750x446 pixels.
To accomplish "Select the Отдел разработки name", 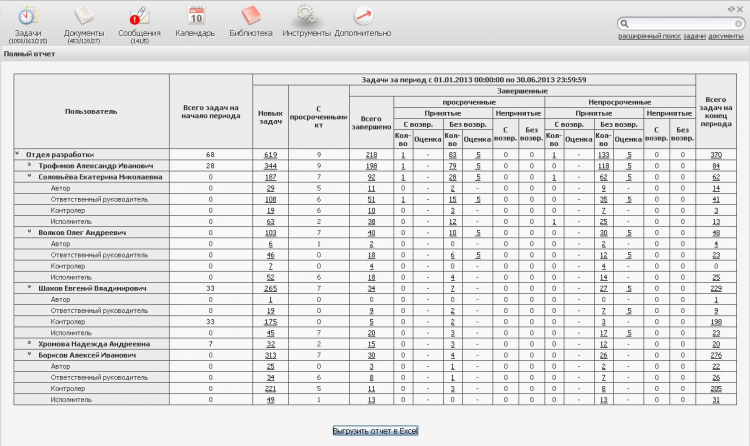I will tap(60, 155).
